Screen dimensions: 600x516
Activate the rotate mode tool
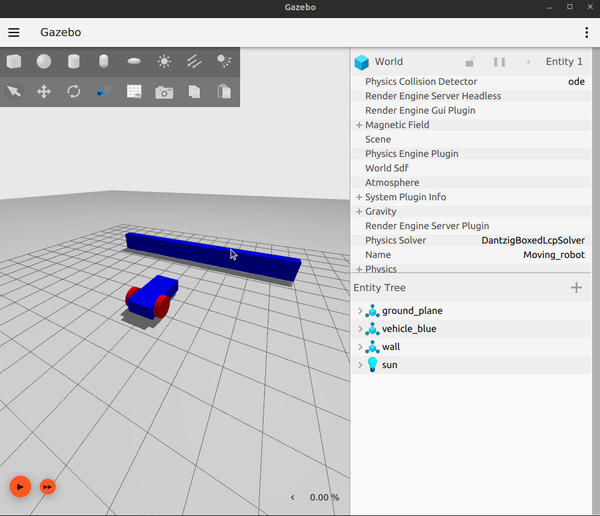click(73, 91)
